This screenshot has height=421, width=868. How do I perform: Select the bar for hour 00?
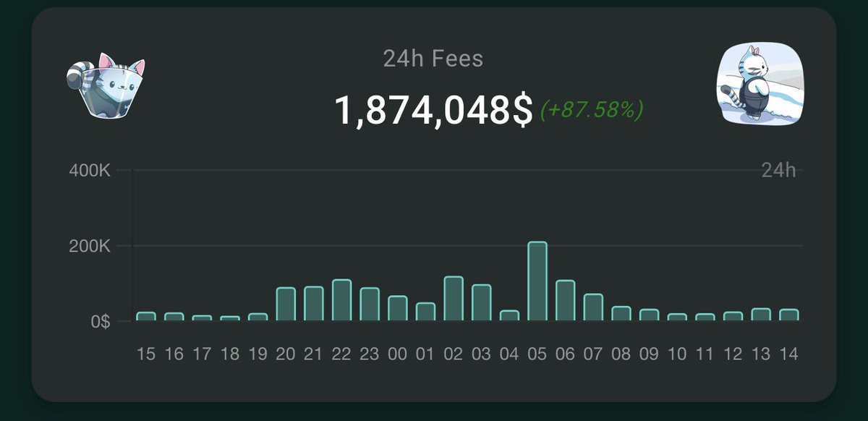[398, 308]
